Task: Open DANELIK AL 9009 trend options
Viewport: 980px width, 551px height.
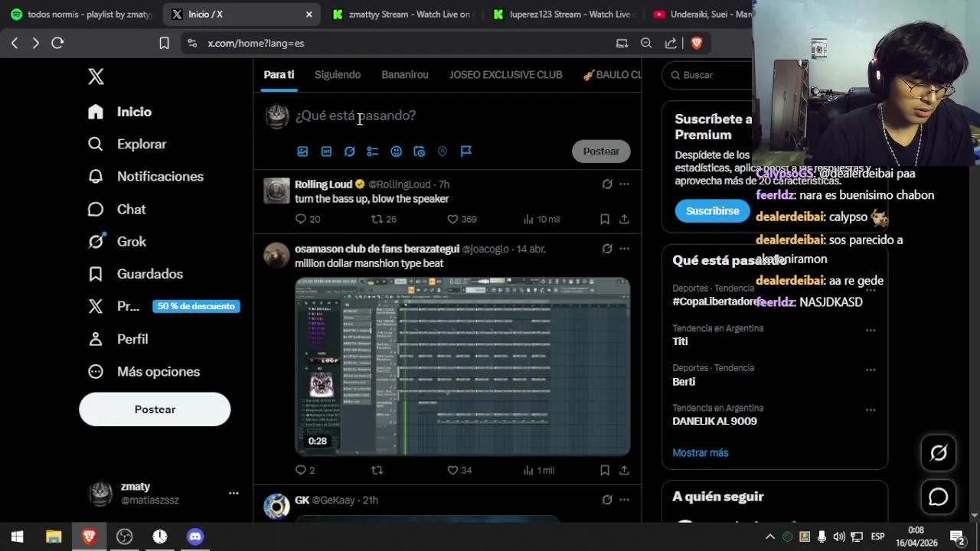Action: [x=871, y=410]
